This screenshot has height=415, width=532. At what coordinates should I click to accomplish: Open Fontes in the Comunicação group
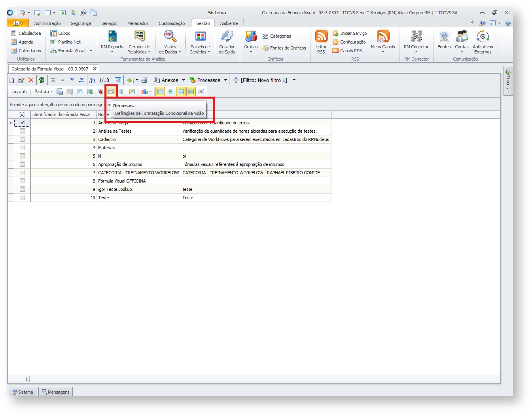444,40
